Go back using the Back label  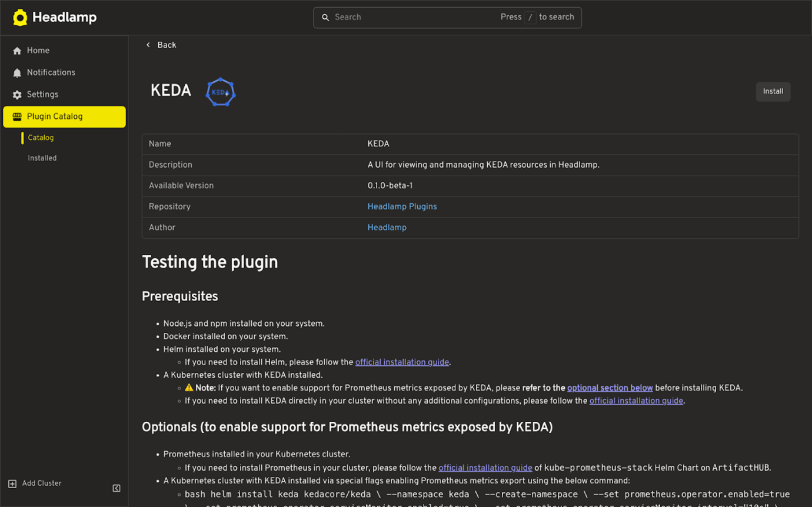(x=167, y=45)
